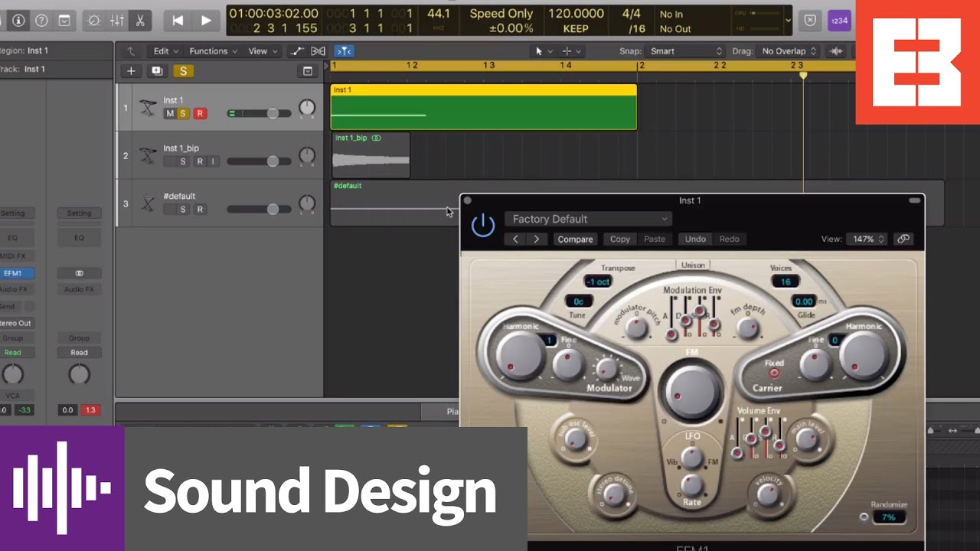The width and height of the screenshot is (980, 551).
Task: Expand the LCD display mode chevron
Action: (x=789, y=21)
